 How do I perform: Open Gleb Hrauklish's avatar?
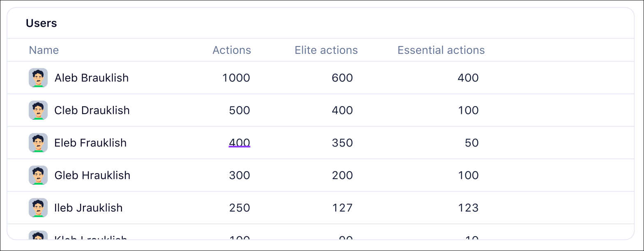(x=38, y=175)
